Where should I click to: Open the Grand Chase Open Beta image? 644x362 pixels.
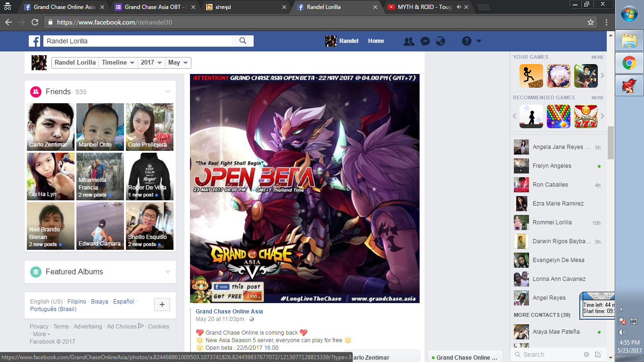click(305, 188)
